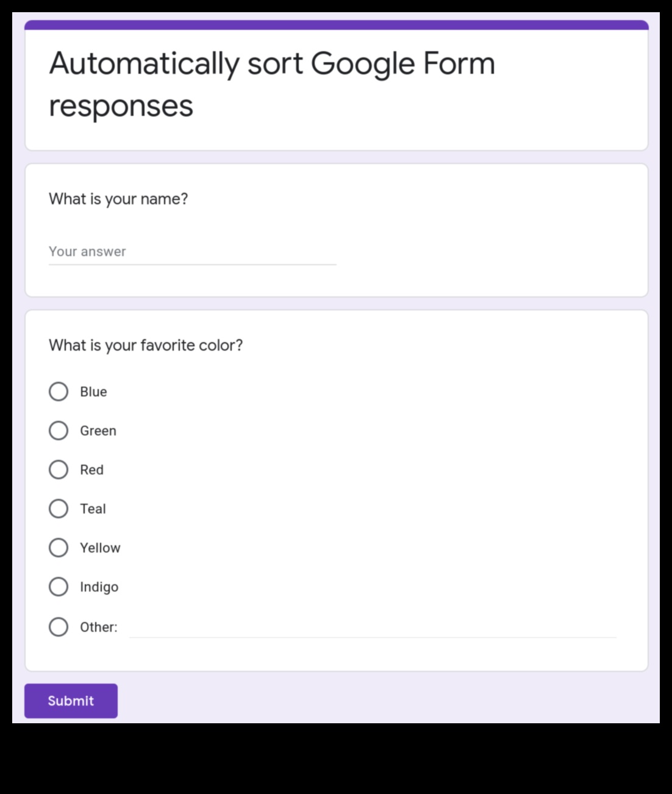Image resolution: width=672 pixels, height=794 pixels.
Task: Click the form title heading text
Action: [272, 84]
